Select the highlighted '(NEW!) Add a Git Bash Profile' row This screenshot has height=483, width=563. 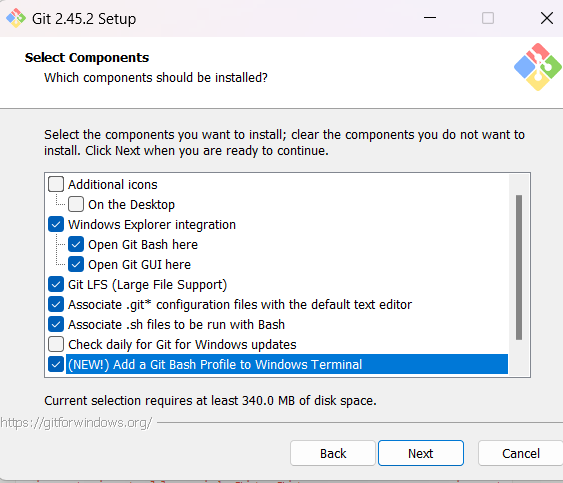point(287,364)
